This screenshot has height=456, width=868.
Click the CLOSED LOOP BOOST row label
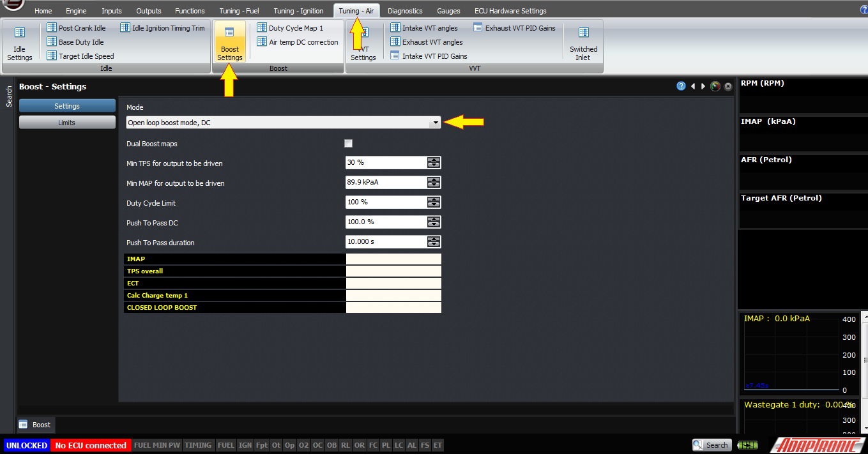(x=235, y=307)
